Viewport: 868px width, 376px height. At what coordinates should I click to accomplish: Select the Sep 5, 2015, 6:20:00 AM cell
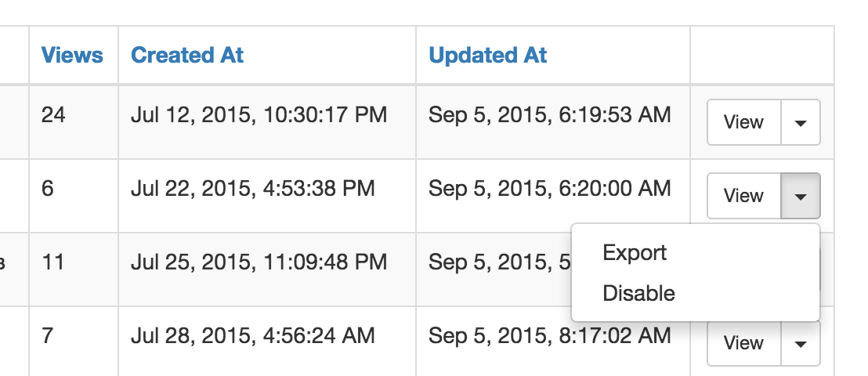click(553, 196)
